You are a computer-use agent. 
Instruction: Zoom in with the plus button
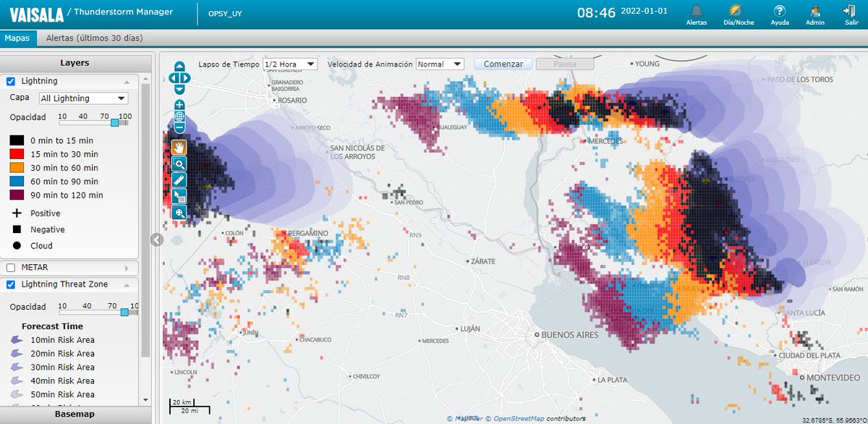pos(179,105)
